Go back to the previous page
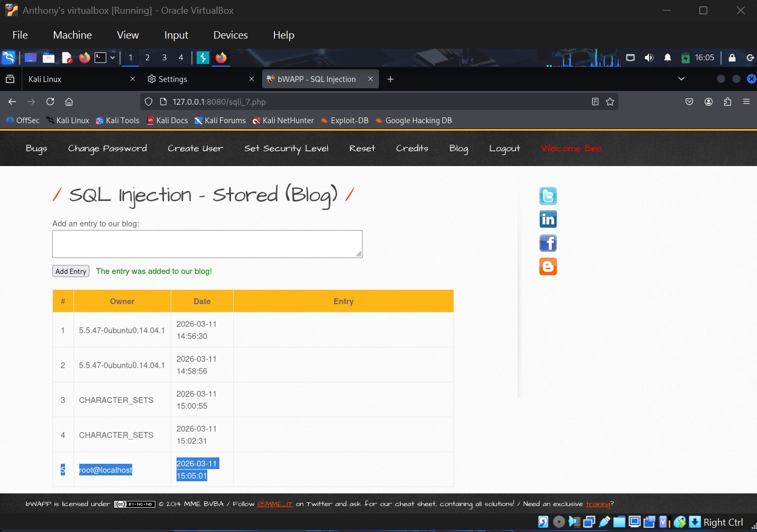Screen dimensions: 757x532 click(x=12, y=102)
